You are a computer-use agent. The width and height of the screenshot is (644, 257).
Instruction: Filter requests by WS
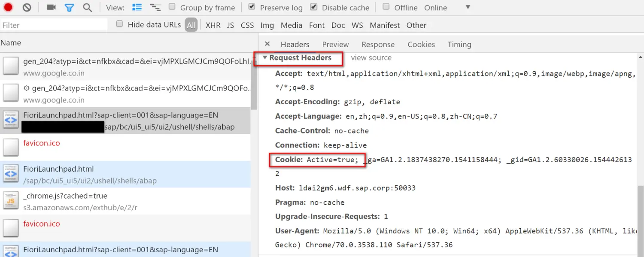357,25
